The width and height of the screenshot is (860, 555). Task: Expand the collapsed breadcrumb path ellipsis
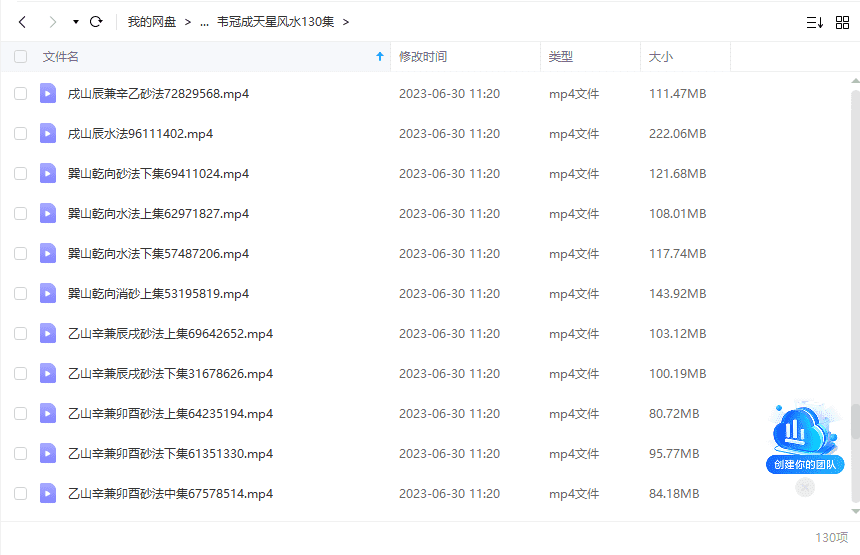(x=204, y=21)
